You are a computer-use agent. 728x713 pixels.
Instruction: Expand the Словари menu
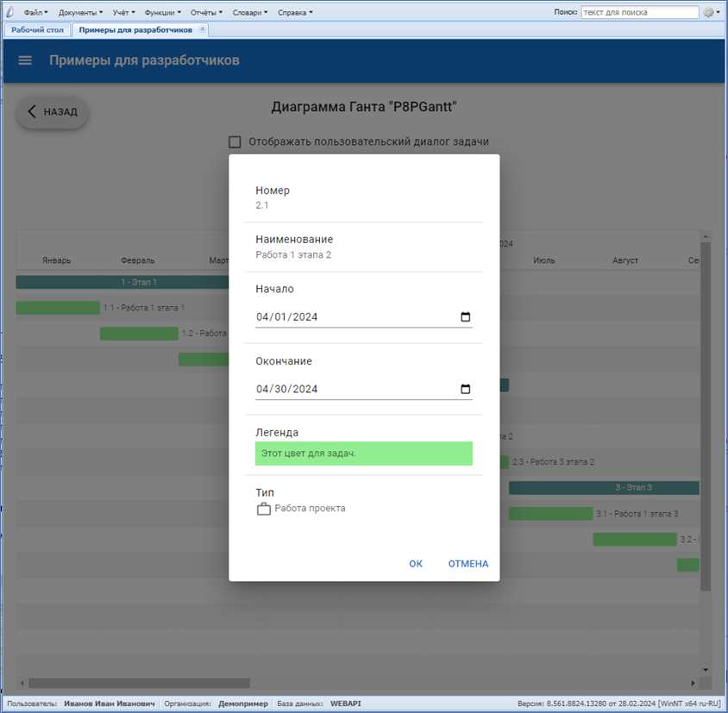249,13
